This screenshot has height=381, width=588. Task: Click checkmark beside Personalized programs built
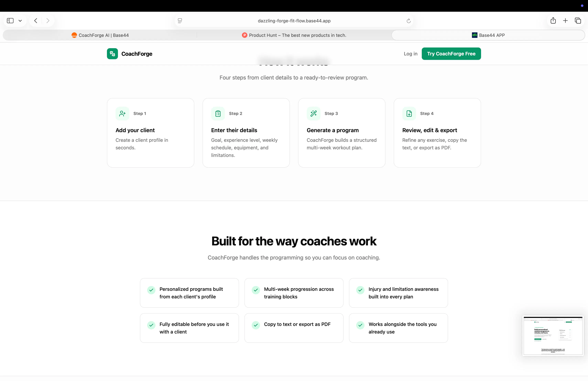[151, 290]
